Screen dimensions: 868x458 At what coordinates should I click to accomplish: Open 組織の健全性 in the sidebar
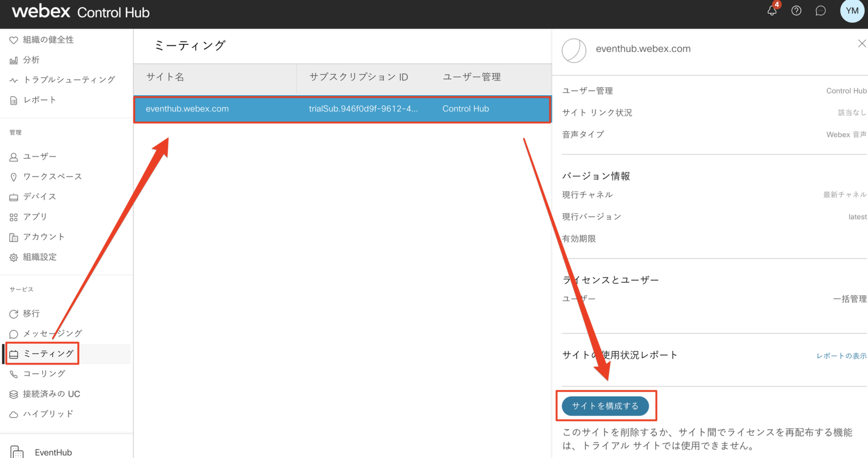coord(48,40)
